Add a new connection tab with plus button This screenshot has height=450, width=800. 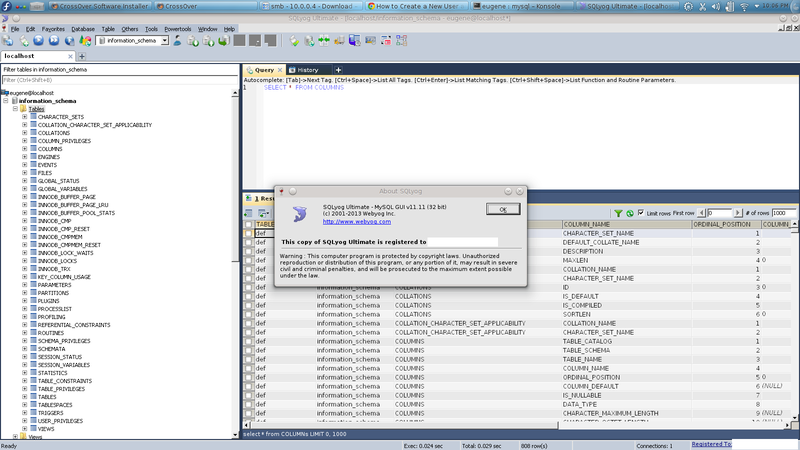(x=82, y=56)
